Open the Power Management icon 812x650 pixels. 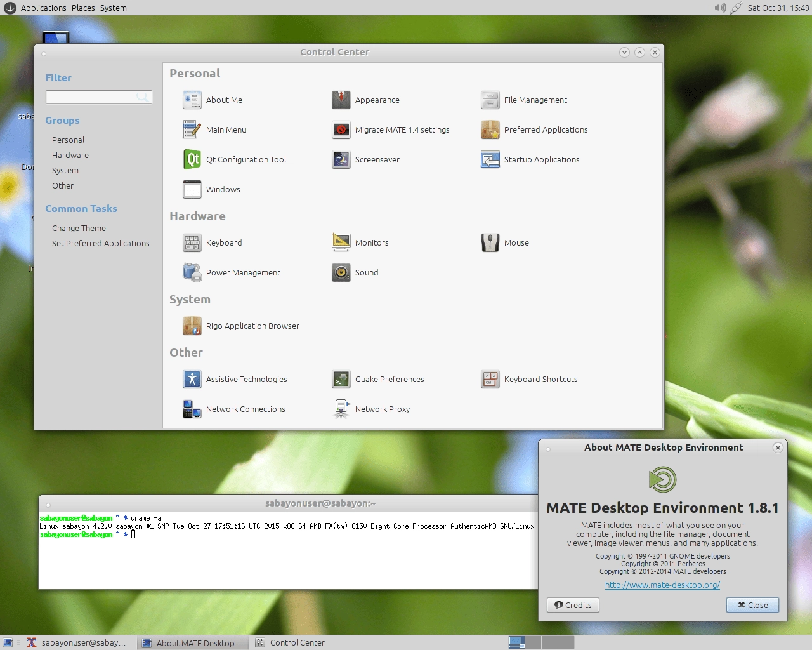click(192, 272)
